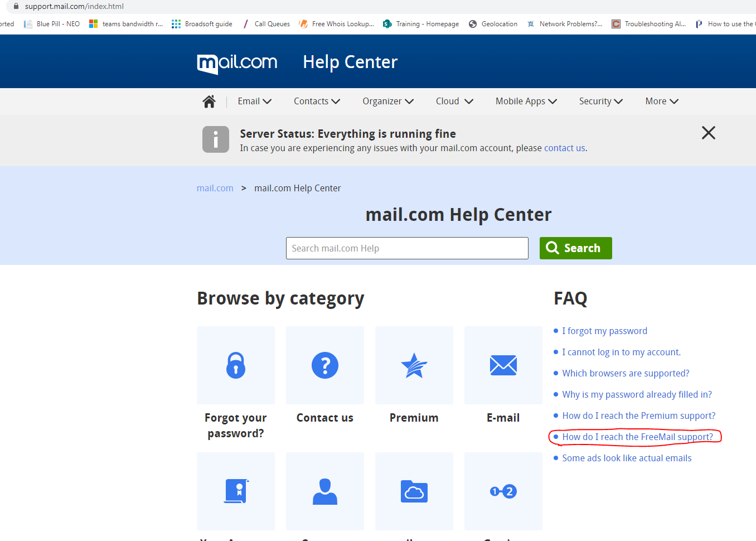This screenshot has width=756, height=541.
Task: Open the 1-2 steps icon tile
Action: click(x=503, y=491)
